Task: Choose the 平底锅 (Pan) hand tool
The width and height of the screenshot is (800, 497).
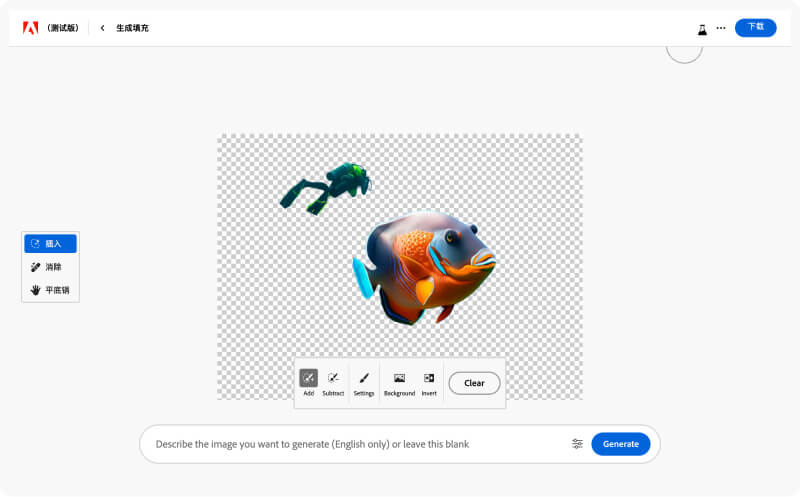Action: (x=50, y=290)
